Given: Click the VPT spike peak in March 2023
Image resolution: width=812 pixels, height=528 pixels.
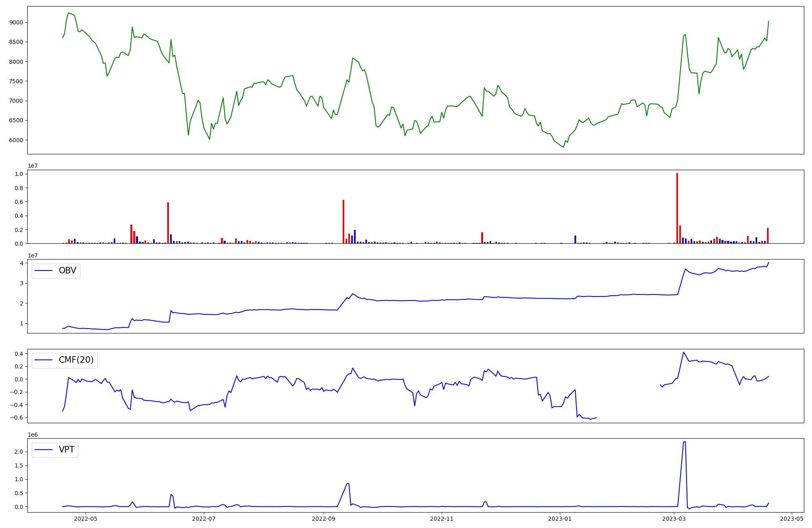Looking at the screenshot, I should (x=685, y=442).
